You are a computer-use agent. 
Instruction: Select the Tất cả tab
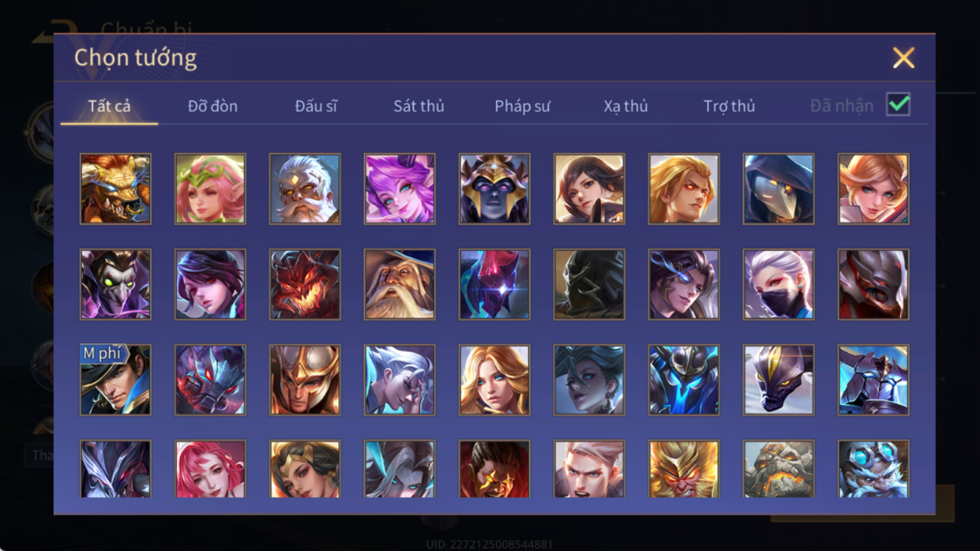(x=109, y=106)
